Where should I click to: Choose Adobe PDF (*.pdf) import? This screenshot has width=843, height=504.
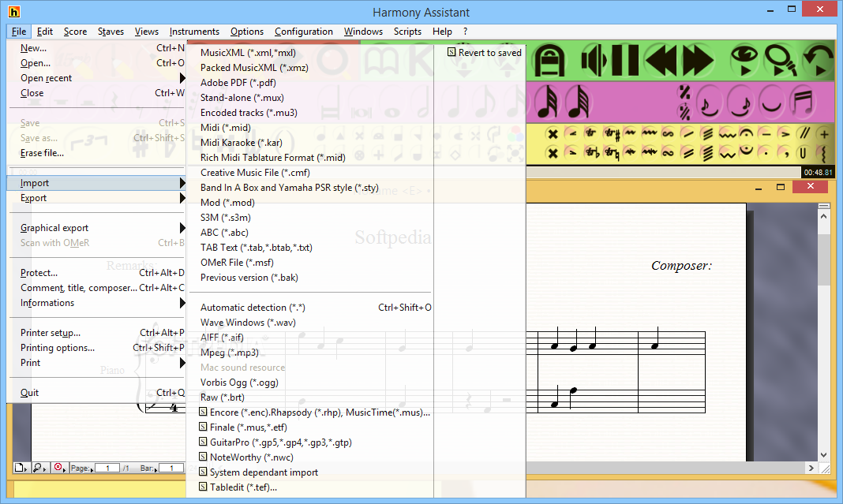point(238,83)
